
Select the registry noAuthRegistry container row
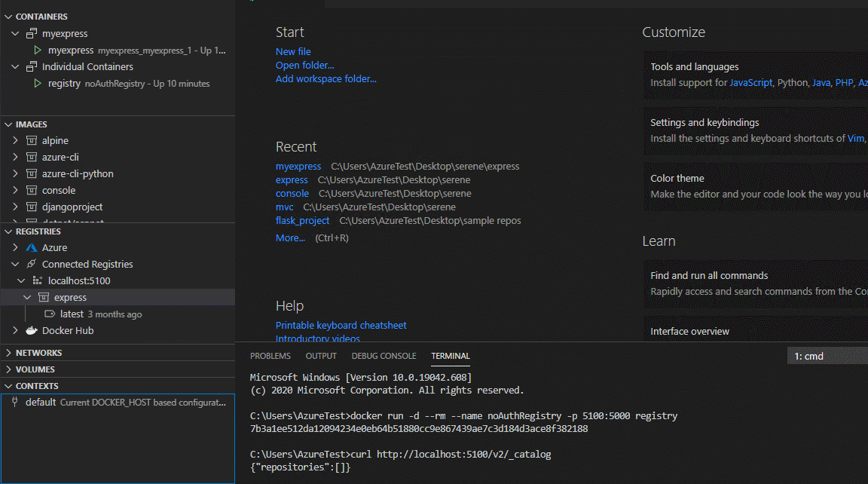pos(118,83)
